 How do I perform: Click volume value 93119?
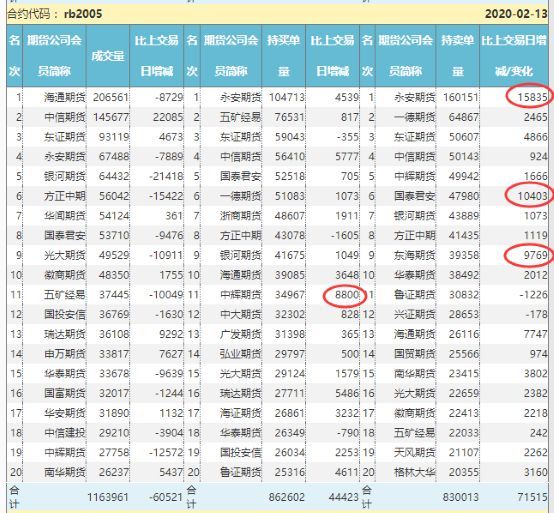coord(114,137)
